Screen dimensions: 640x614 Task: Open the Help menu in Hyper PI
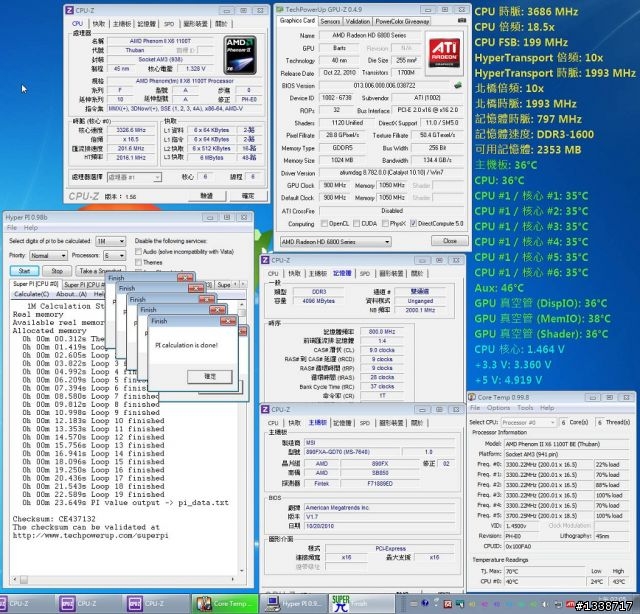(30, 228)
